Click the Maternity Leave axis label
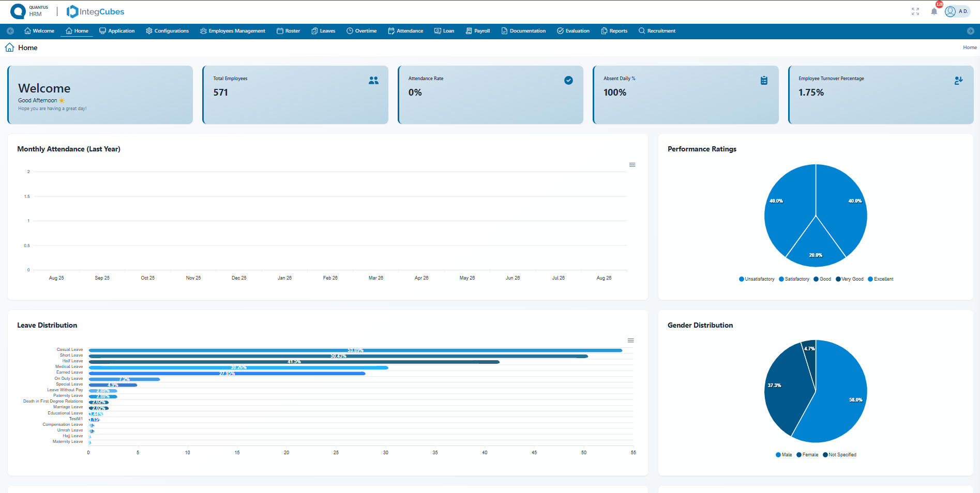Screen dimensions: 980x493 68,442
